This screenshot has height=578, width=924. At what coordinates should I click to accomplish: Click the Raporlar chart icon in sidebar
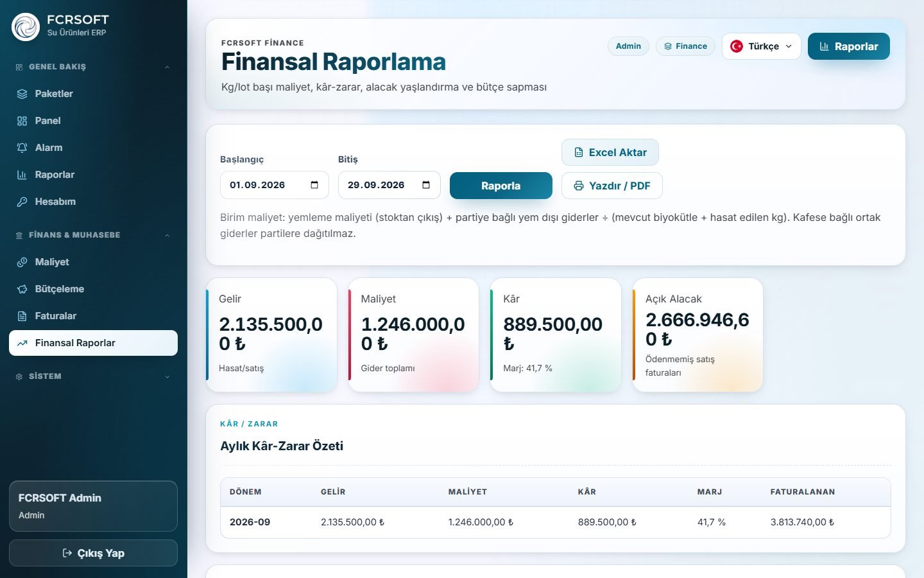coord(22,175)
